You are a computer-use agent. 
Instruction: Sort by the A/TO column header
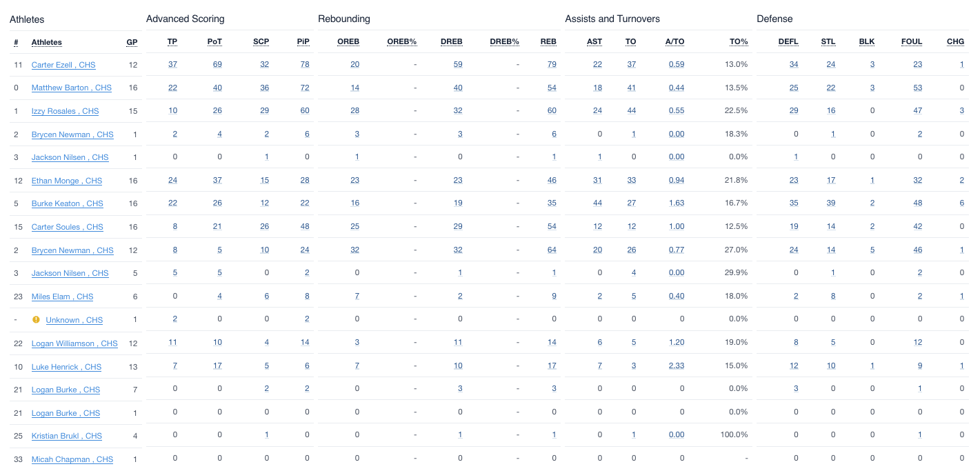[674, 41]
